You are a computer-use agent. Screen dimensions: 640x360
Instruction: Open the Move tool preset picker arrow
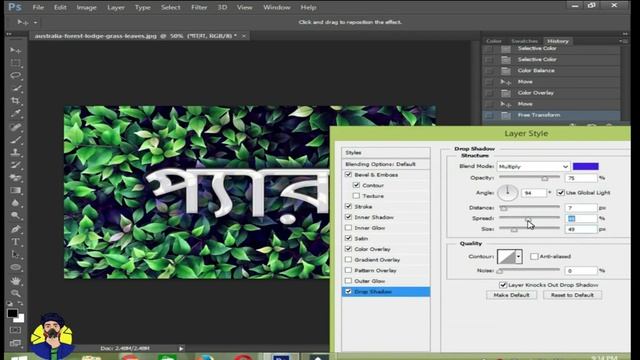point(36,22)
